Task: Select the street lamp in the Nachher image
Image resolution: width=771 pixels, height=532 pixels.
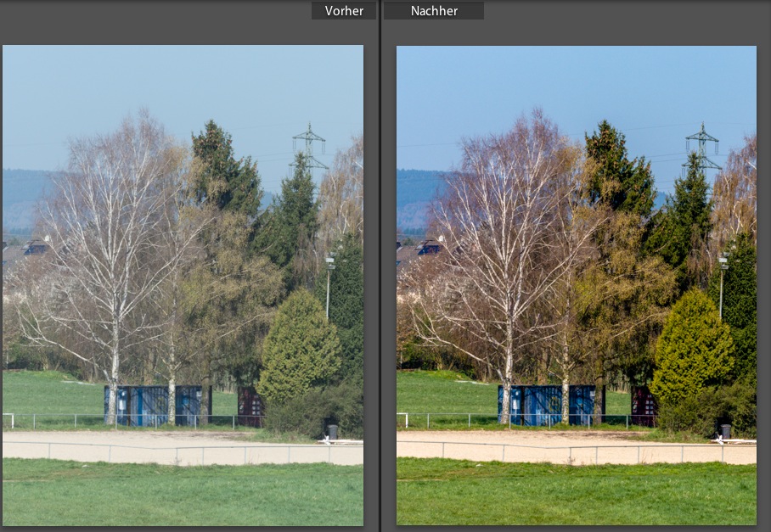Action: point(722,287)
